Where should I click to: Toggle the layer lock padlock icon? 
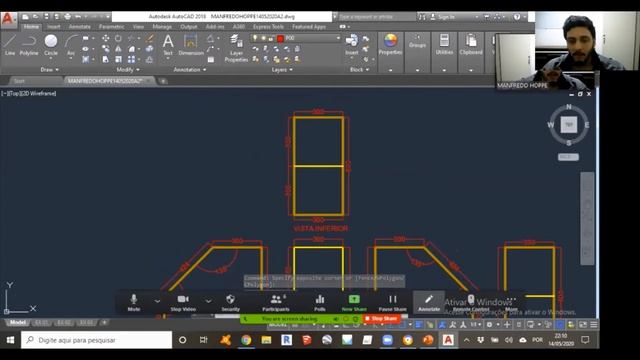pyautogui.click(x=271, y=38)
